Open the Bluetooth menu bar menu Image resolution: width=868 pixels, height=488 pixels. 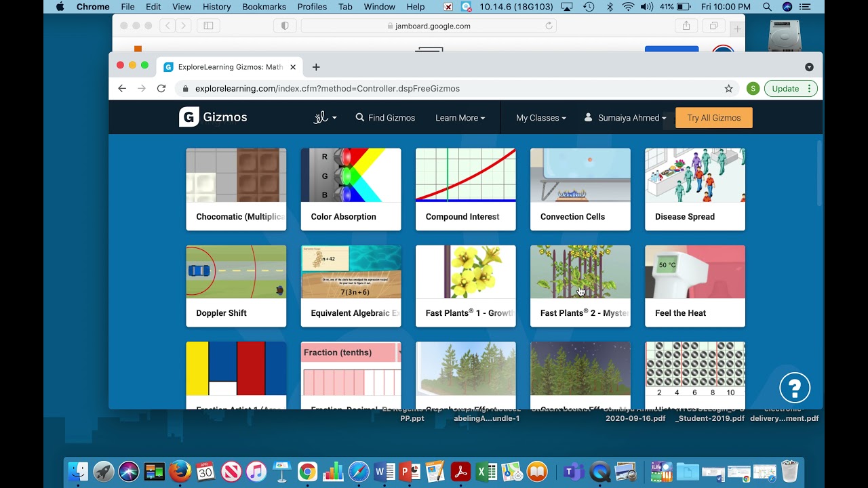(x=610, y=7)
